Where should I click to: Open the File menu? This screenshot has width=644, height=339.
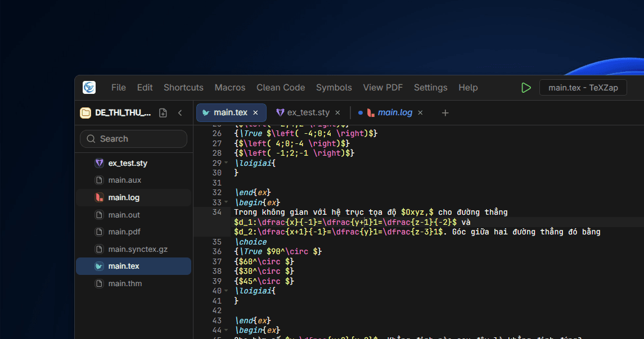118,87
